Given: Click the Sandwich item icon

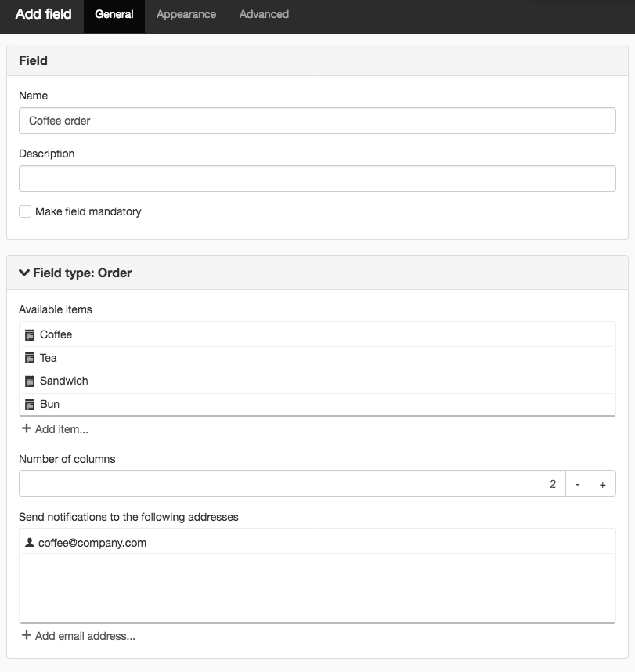Looking at the screenshot, I should [30, 381].
